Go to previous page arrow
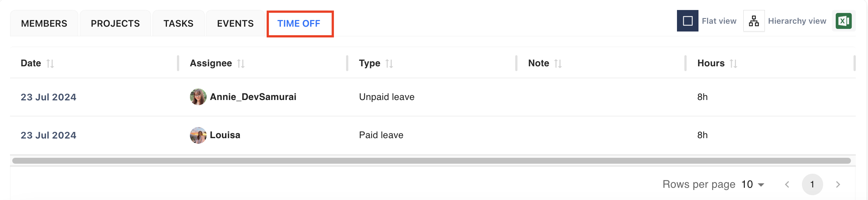The height and width of the screenshot is (200, 868). pyautogui.click(x=787, y=184)
